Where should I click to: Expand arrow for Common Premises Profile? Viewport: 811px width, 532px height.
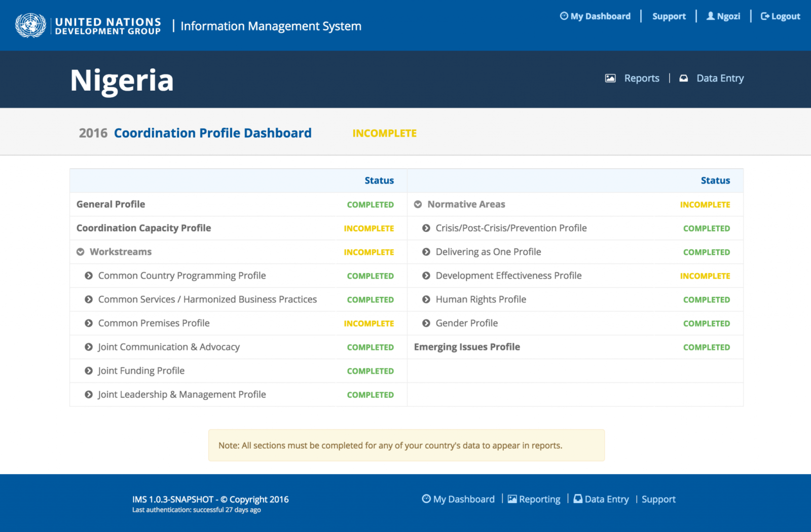tap(89, 323)
